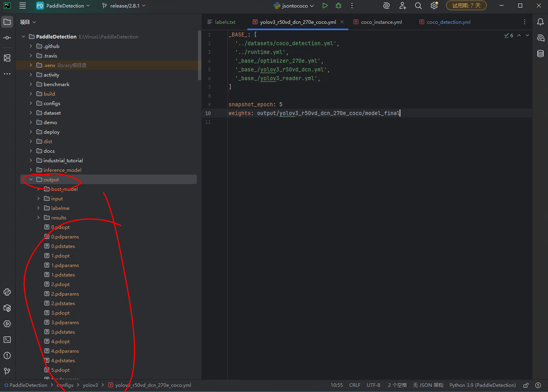The height and width of the screenshot is (392, 548).
Task: Collapse the output folder
Action: 31,179
